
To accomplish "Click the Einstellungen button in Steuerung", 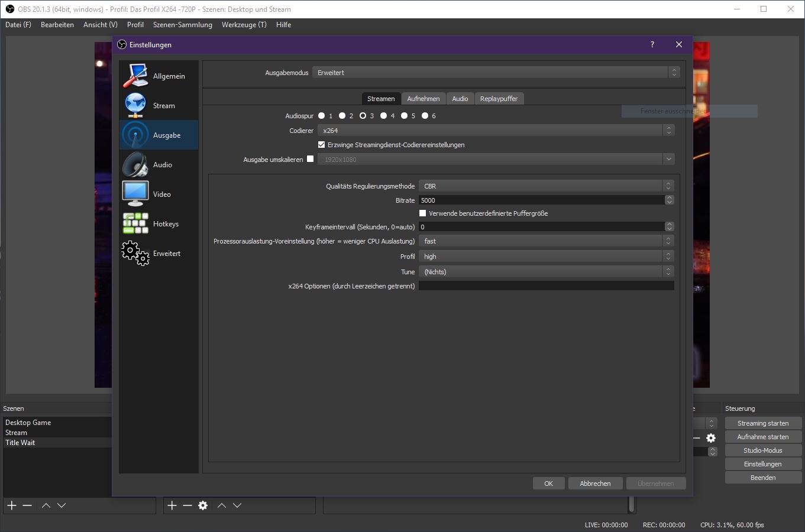I will (x=763, y=464).
